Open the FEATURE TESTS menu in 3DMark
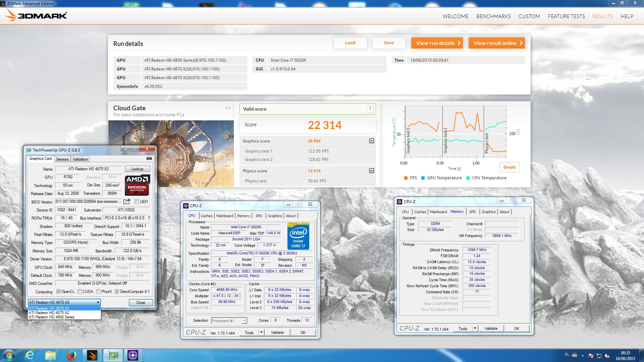 (x=566, y=16)
